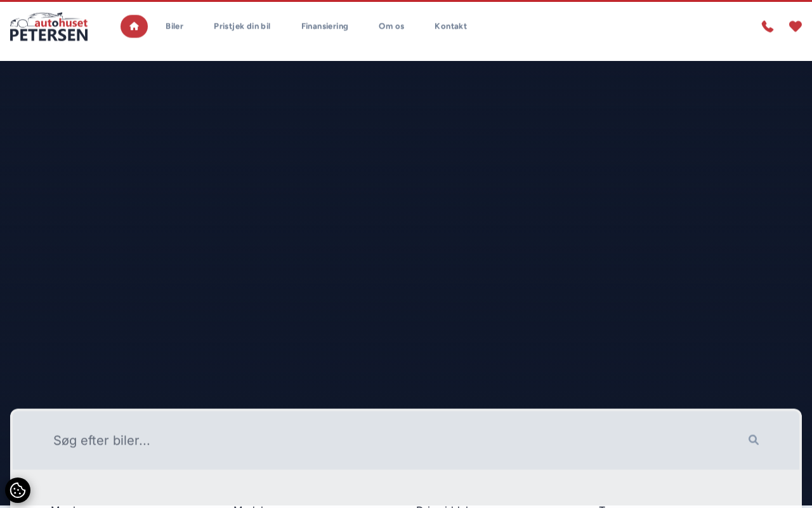Go to the home page icon
The height and width of the screenshot is (508, 812).
tap(134, 27)
